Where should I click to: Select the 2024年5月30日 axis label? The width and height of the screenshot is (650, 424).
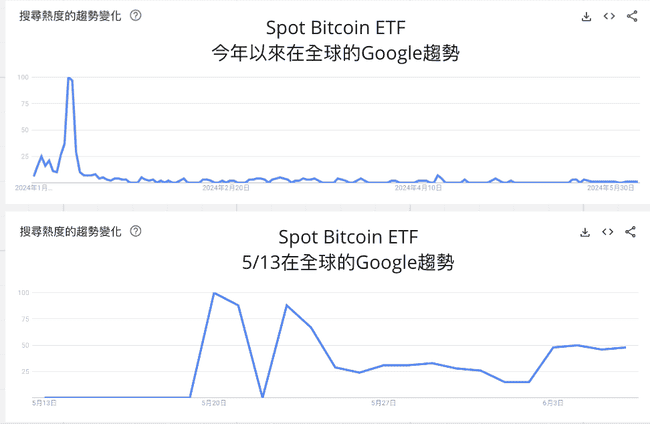pos(611,188)
